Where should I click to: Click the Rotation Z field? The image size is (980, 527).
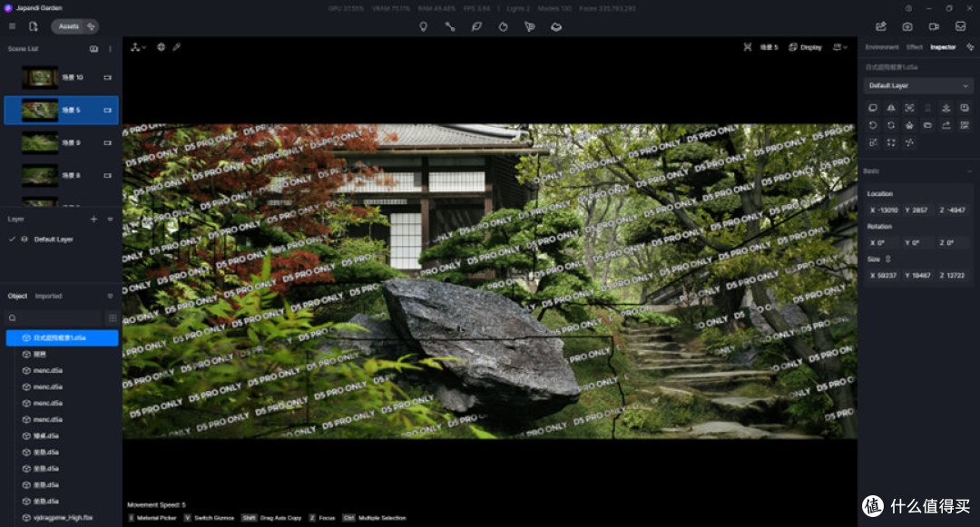(953, 242)
